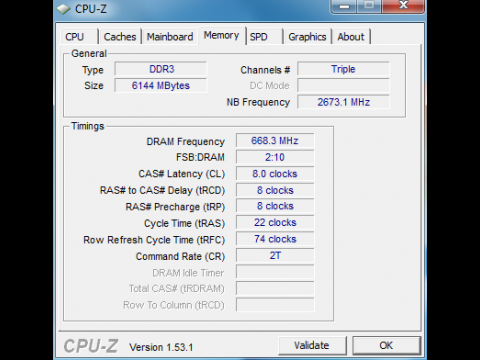Click the greyed-out Total CAS# (tRDRAM) label
This screenshot has height=360, width=480.
click(177, 289)
